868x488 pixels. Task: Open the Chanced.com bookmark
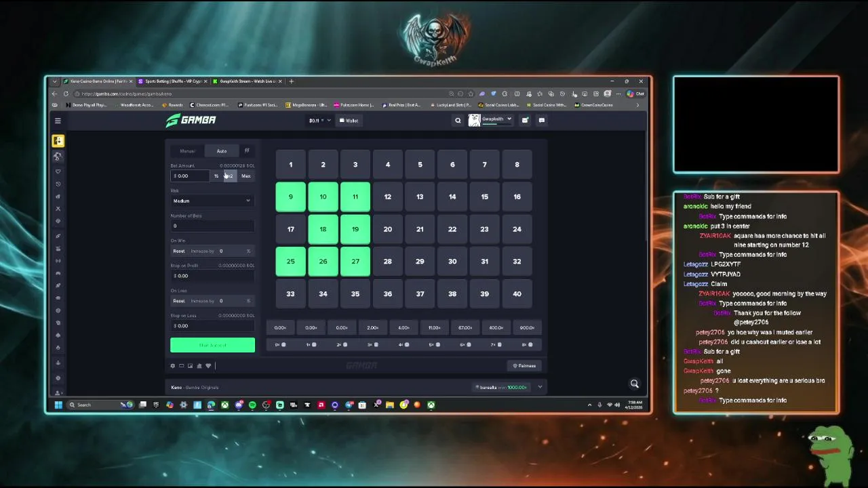(x=209, y=105)
